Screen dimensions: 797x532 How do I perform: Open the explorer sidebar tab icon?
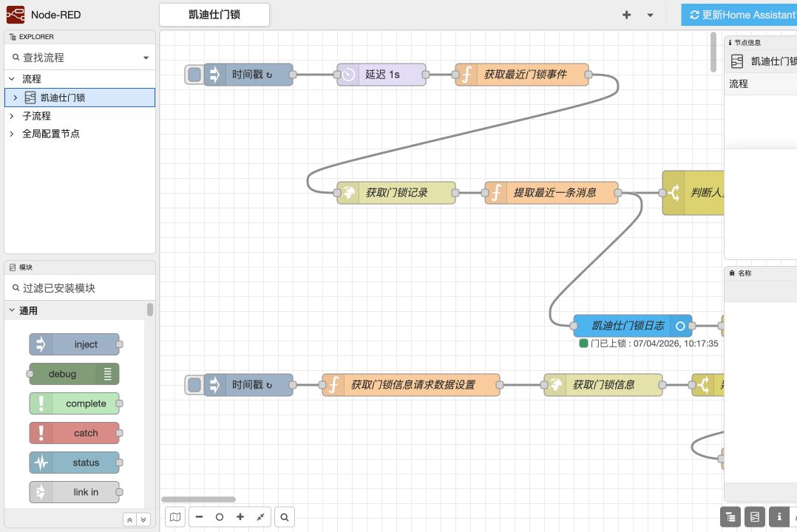pyautogui.click(x=730, y=517)
